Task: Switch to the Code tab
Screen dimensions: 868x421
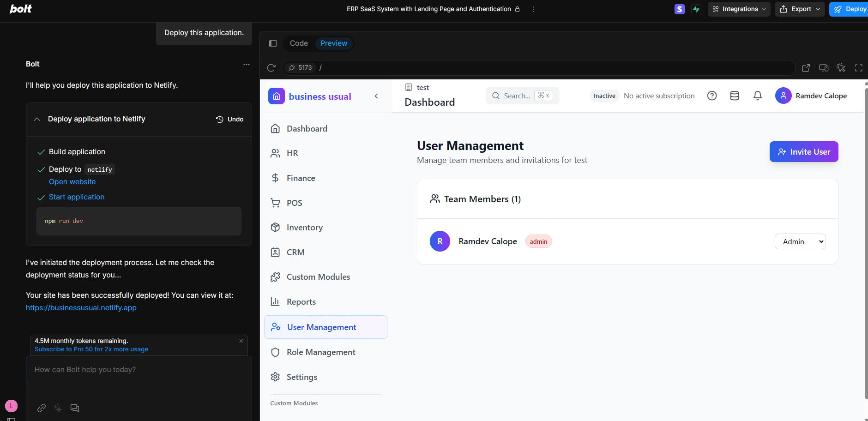Action: point(299,43)
